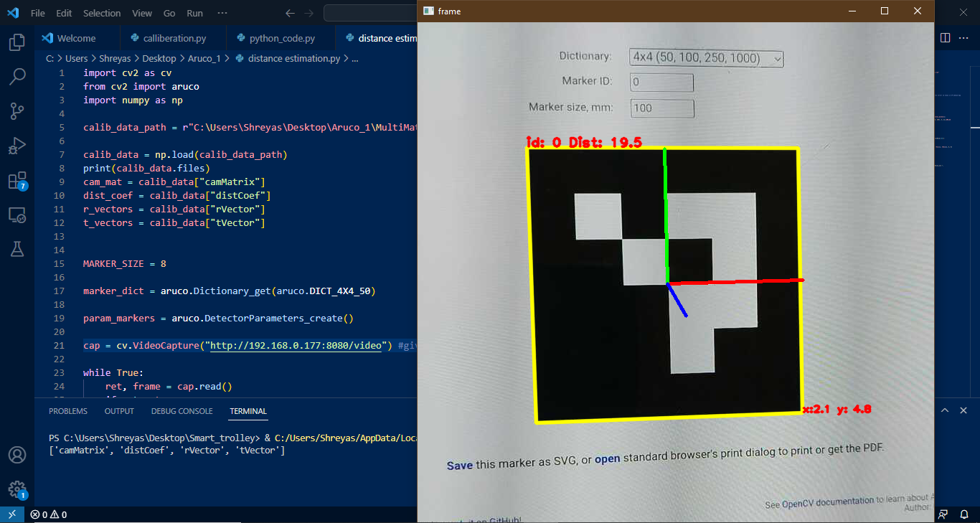Click the command center search box
The image size is (980, 523).
click(370, 13)
